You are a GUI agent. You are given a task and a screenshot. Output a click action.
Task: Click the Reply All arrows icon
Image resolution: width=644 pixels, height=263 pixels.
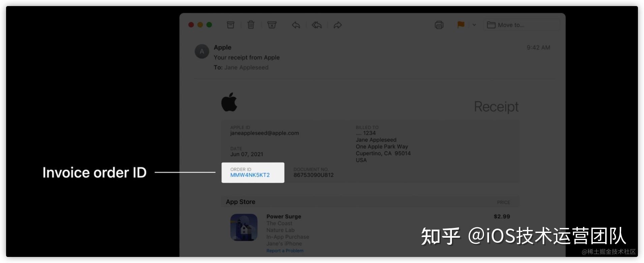pos(317,25)
